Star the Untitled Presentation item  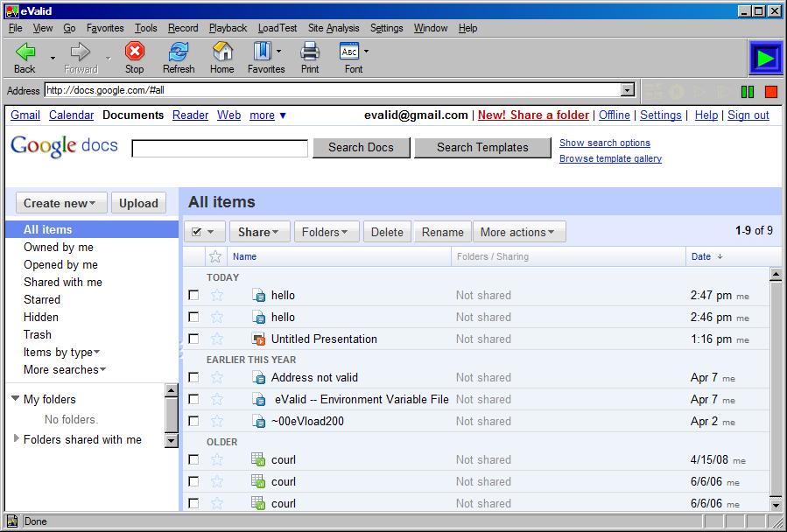(x=217, y=339)
